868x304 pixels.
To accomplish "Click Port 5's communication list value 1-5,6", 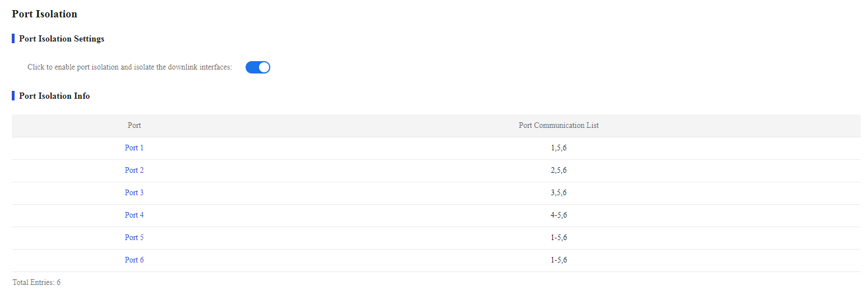I will tap(558, 238).
